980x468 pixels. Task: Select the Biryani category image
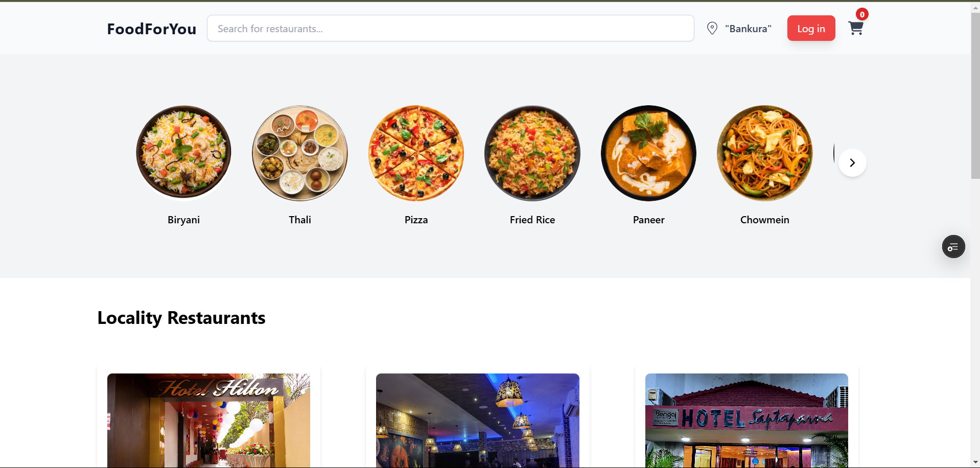pyautogui.click(x=183, y=153)
